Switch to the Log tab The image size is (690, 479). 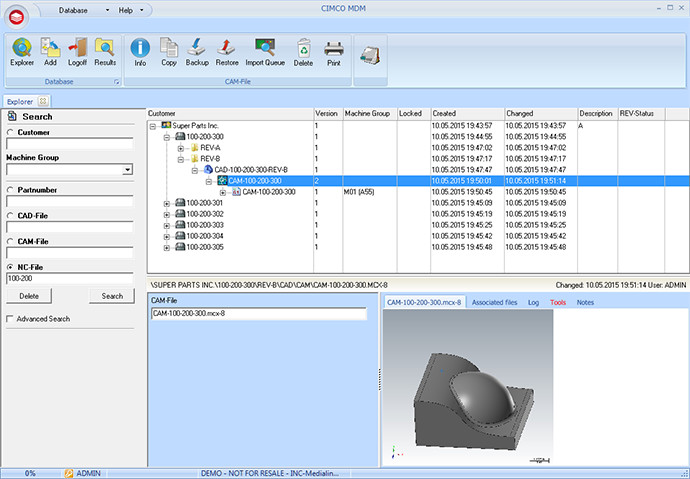pyautogui.click(x=533, y=302)
